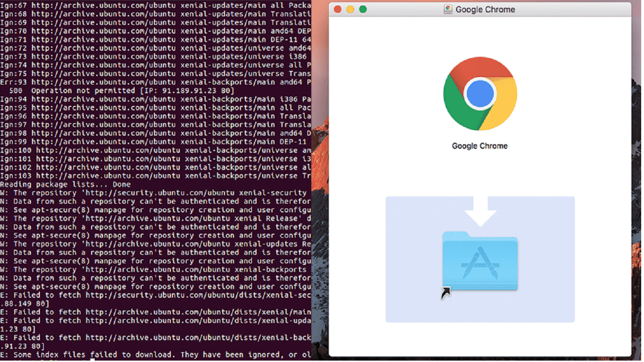Click the 'Failed to fetch' dists/xenial-back error line
The image size is (644, 362).
[155, 338]
